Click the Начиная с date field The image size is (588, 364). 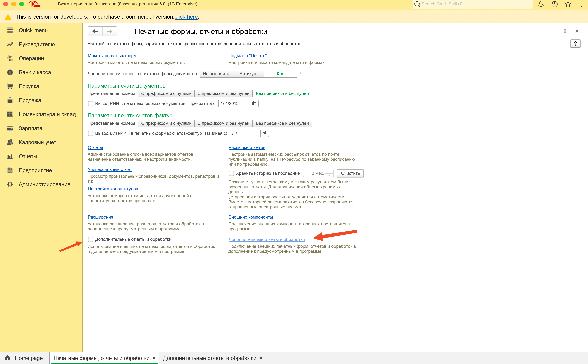coord(245,133)
